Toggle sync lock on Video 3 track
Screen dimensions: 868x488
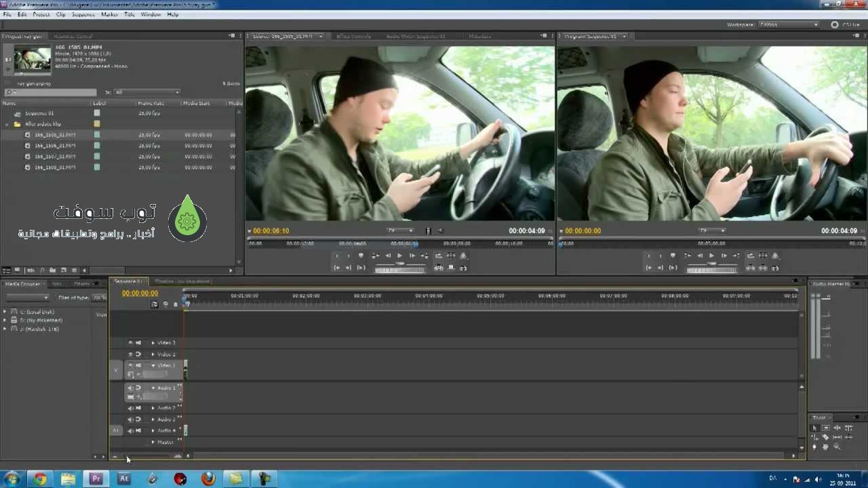tap(138, 343)
